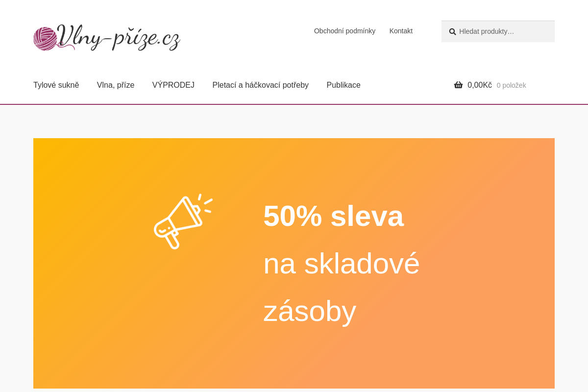Select the VÝPRODEJ navigation item
Screen dimensions: 588x392
click(x=173, y=85)
